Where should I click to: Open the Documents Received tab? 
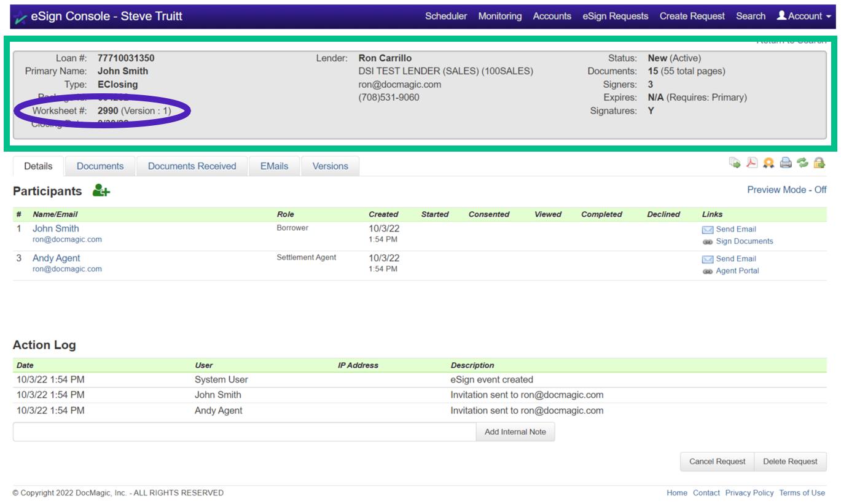[192, 166]
